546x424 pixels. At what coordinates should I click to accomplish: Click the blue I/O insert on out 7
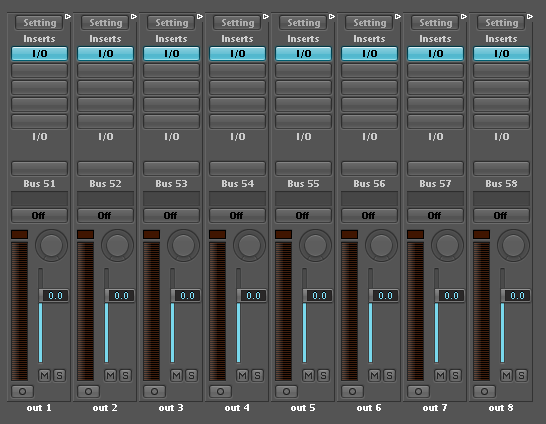[435, 54]
